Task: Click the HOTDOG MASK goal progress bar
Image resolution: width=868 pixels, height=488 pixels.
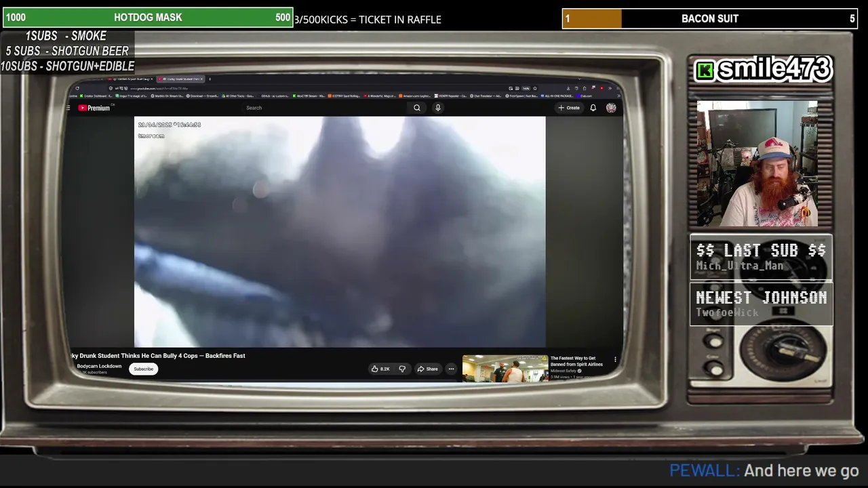Action: [x=148, y=18]
